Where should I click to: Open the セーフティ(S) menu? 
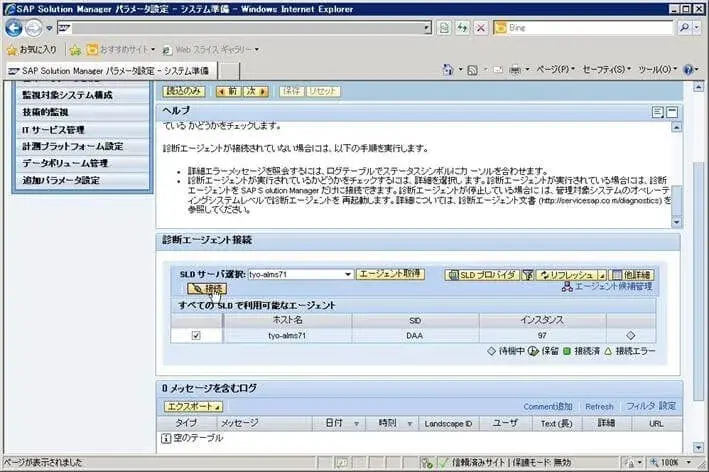(x=606, y=69)
